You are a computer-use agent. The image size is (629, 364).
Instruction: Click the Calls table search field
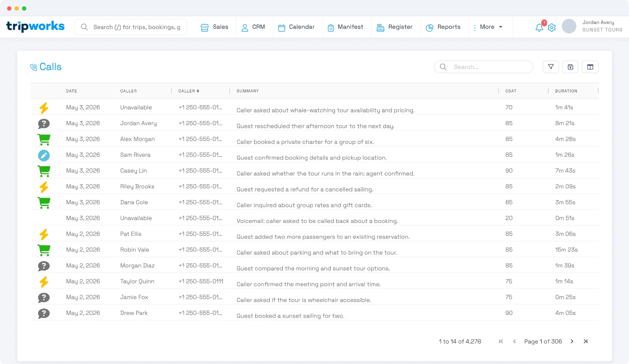point(484,67)
